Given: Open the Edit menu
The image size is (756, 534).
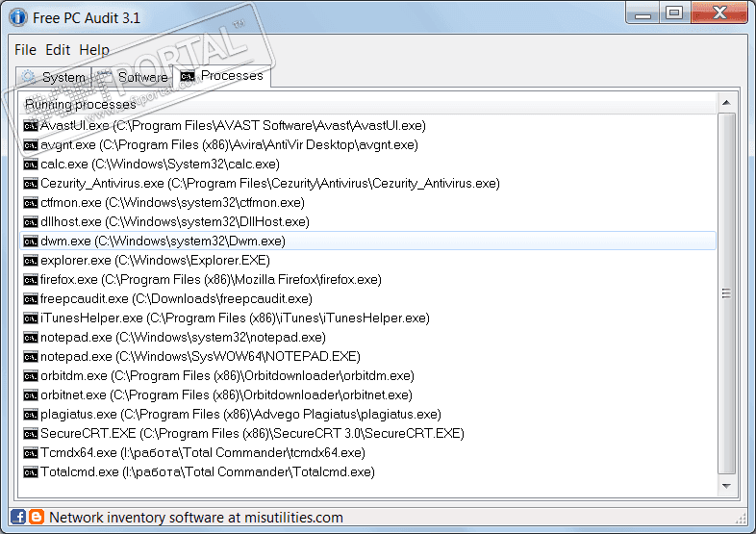Looking at the screenshot, I should (58, 50).
